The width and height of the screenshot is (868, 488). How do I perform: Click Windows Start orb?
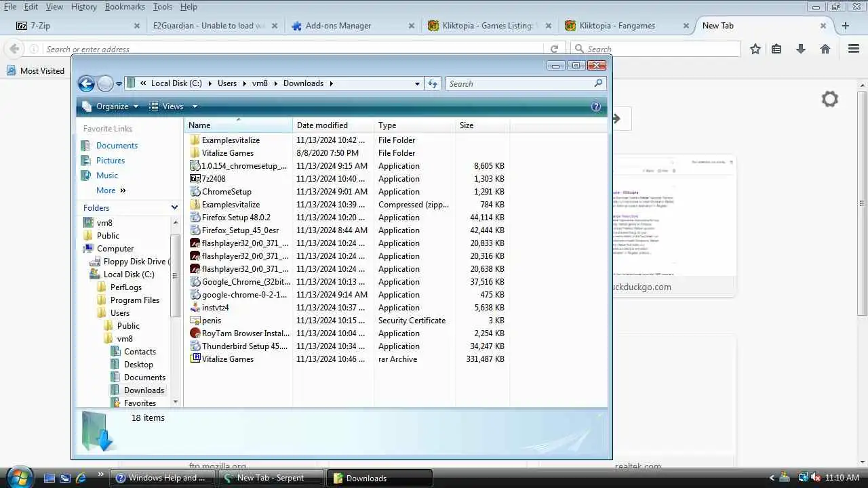coord(19,476)
